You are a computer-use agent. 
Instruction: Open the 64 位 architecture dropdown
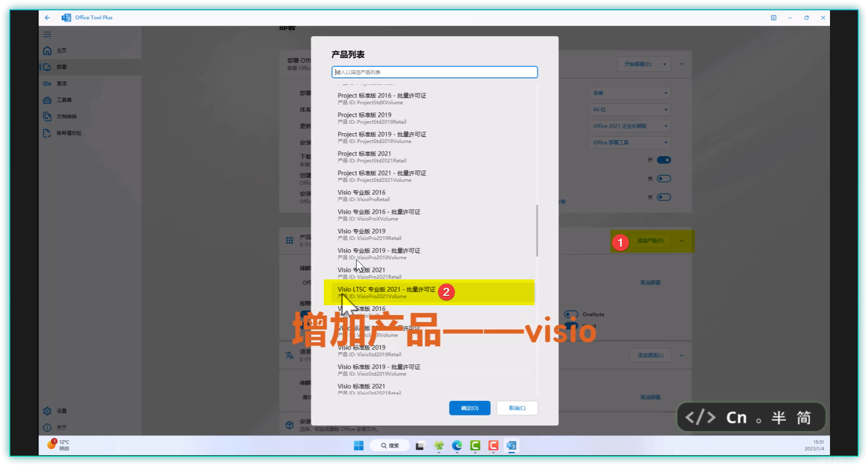[630, 110]
